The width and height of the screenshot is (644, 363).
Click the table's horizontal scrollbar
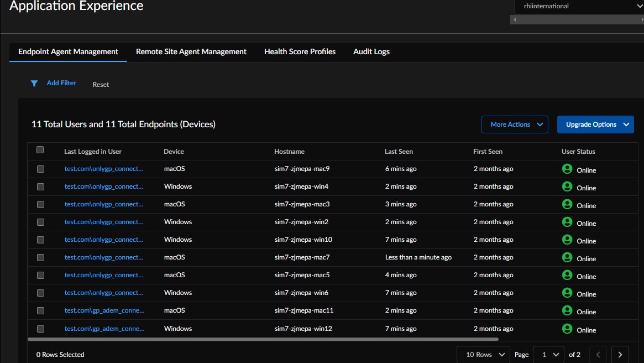pos(263,339)
